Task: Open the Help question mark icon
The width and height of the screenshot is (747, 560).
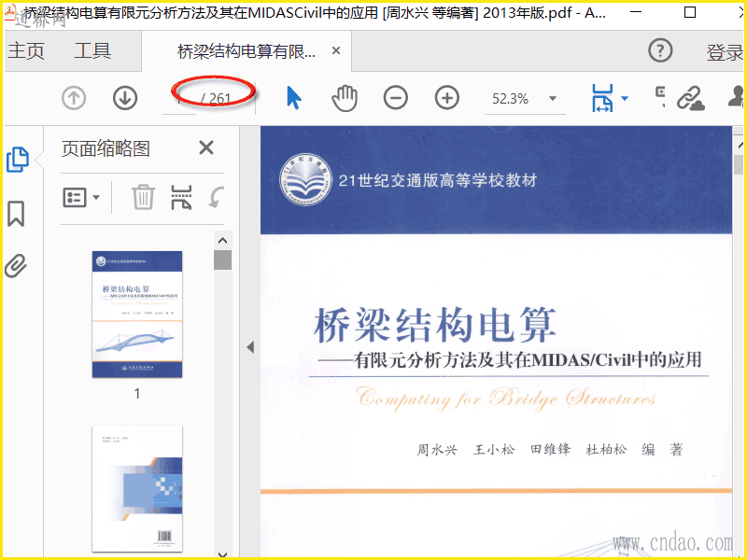Action: 660,50
